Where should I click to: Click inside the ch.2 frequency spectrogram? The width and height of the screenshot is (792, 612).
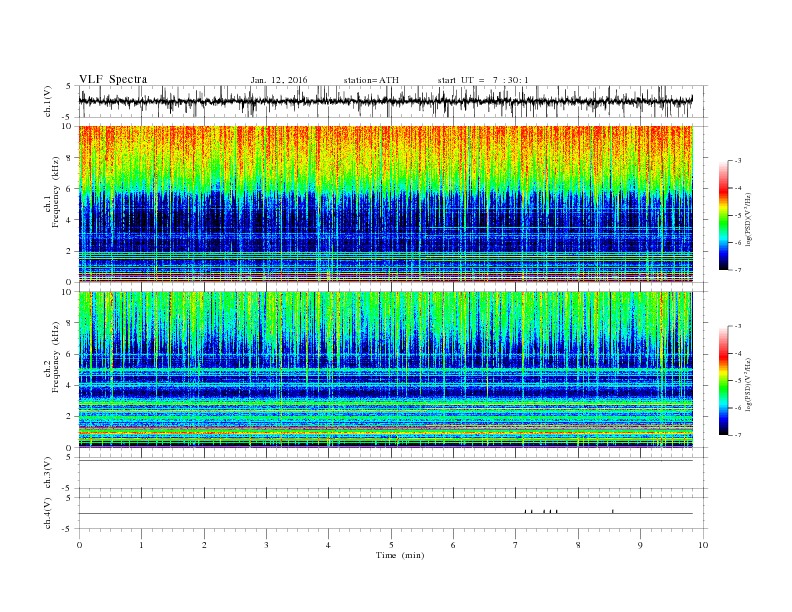pyautogui.click(x=385, y=370)
